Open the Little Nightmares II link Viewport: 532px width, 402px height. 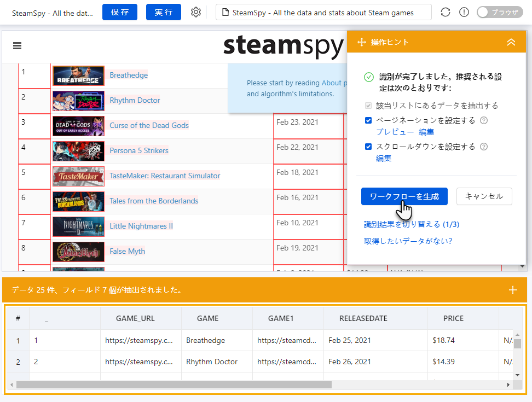141,226
